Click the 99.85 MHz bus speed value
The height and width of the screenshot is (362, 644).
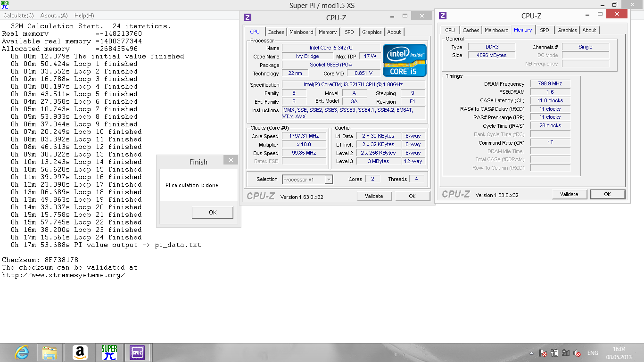coord(304,153)
